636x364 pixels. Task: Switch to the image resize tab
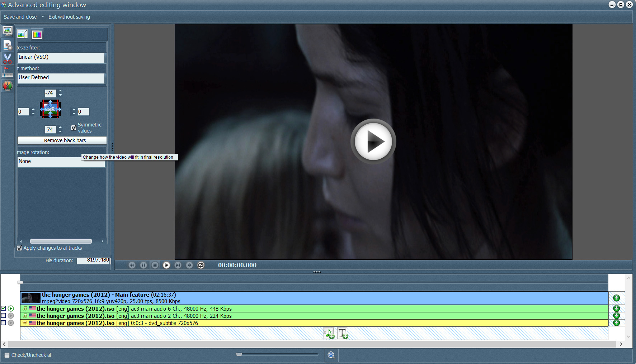pyautogui.click(x=23, y=34)
